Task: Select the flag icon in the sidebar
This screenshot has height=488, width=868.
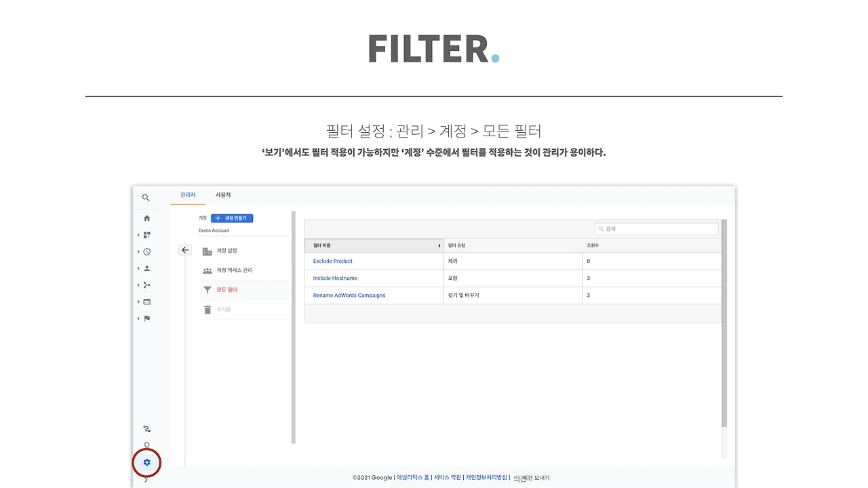Action: coord(146,319)
